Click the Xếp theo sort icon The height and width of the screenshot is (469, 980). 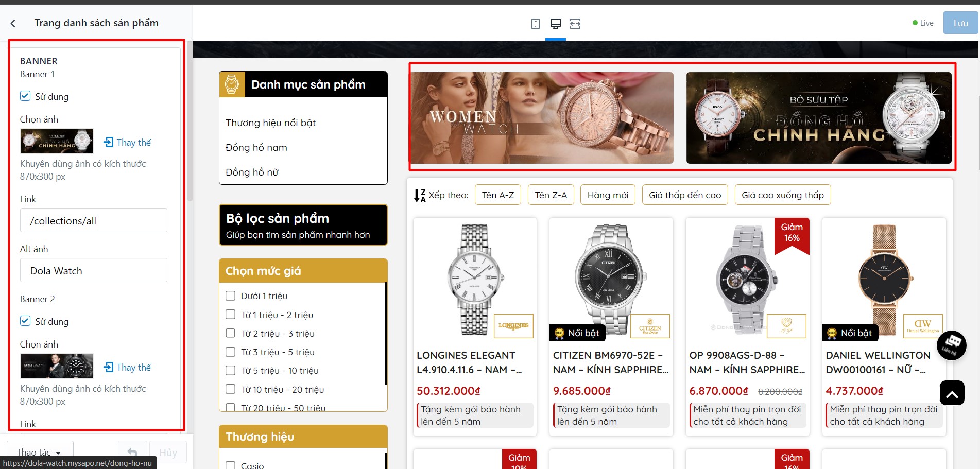point(420,196)
